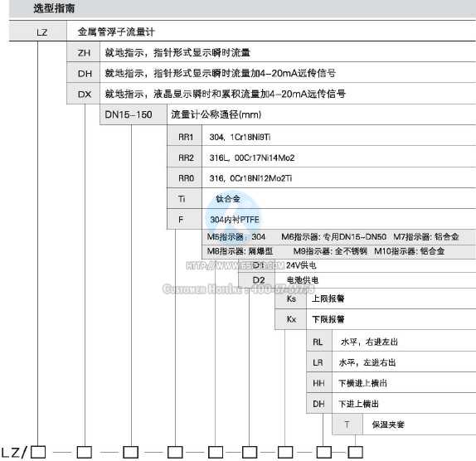This screenshot has height=461, width=476.
Task: Click the M8 explosion-proof indicator text
Action: click(x=240, y=251)
